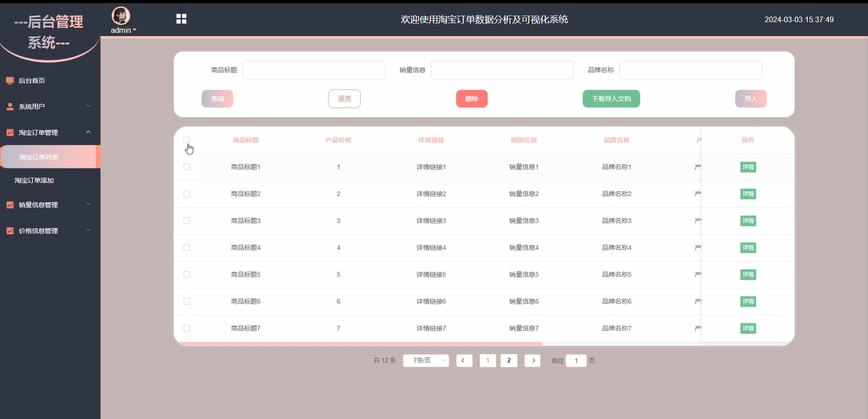
Task: Select page 1 in pagination
Action: tap(487, 360)
